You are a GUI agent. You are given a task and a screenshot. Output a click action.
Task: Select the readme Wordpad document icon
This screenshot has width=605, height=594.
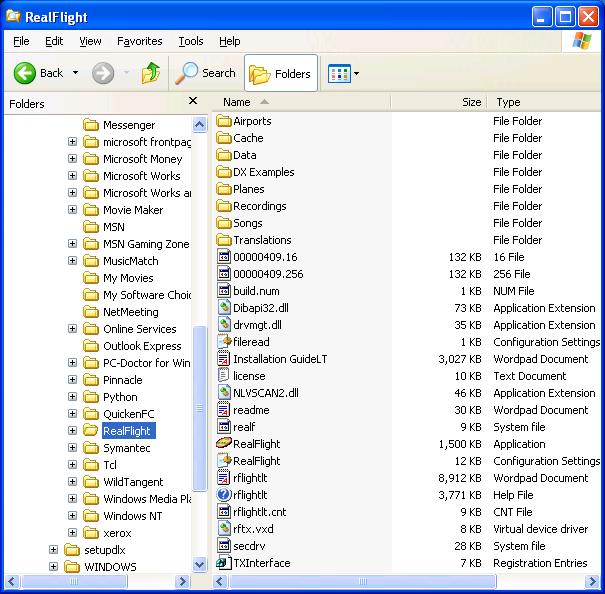(x=224, y=410)
